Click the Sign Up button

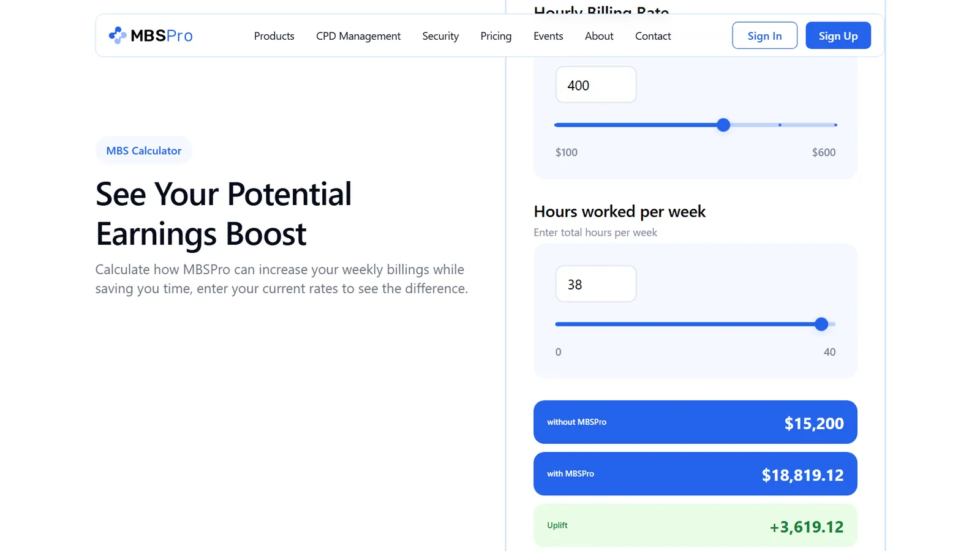[838, 36]
